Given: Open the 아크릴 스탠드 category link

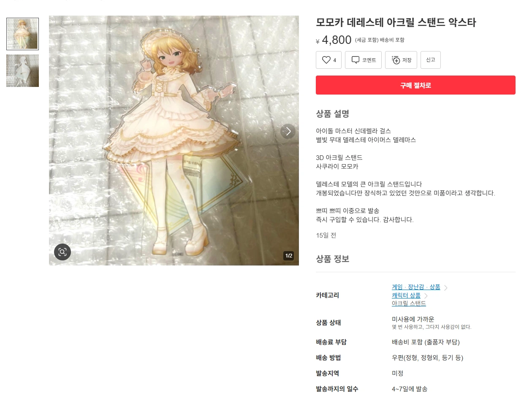Looking at the screenshot, I should click(409, 303).
